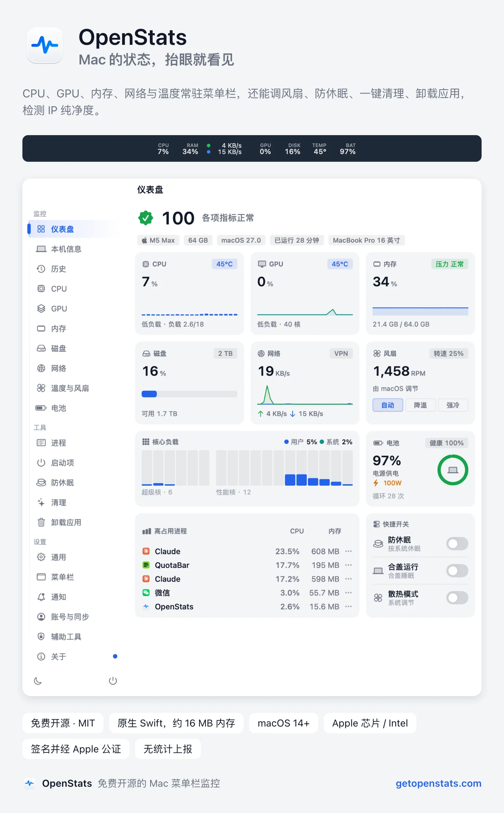
Task: Turn on the 合盖运行 switch
Action: coord(457,571)
